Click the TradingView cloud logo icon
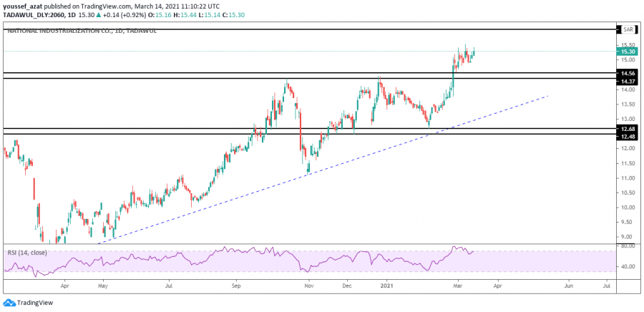This screenshot has width=644, height=312. pyautogui.click(x=9, y=303)
